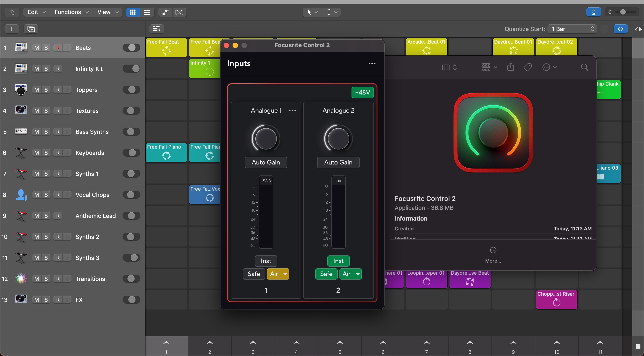This screenshot has height=356, width=644.
Task: Click the tag icon in the device panel
Action: (x=528, y=67)
